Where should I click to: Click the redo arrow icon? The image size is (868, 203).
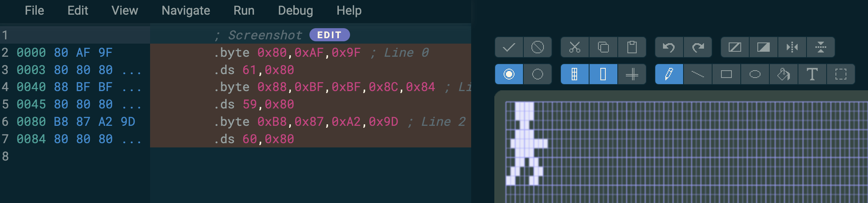[x=698, y=47]
